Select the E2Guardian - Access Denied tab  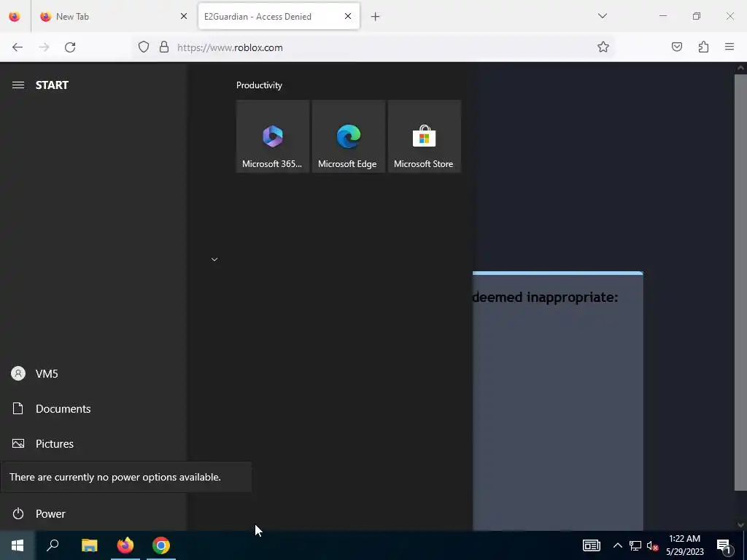pos(279,17)
